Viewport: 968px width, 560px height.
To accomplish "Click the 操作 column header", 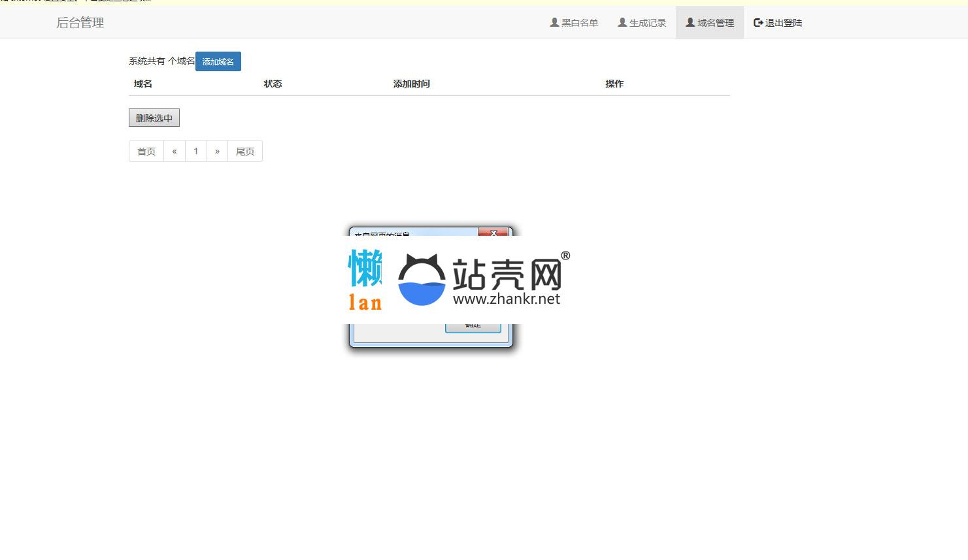I will [614, 84].
